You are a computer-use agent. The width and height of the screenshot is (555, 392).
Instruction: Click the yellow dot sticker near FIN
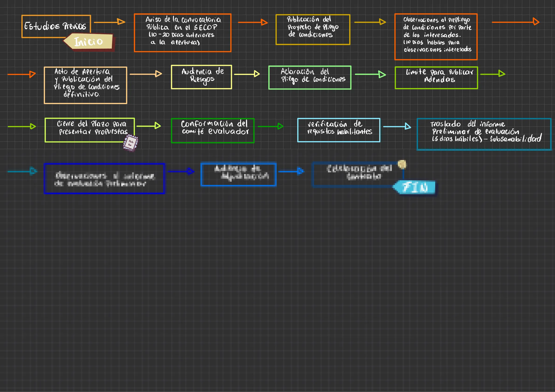coord(402,164)
